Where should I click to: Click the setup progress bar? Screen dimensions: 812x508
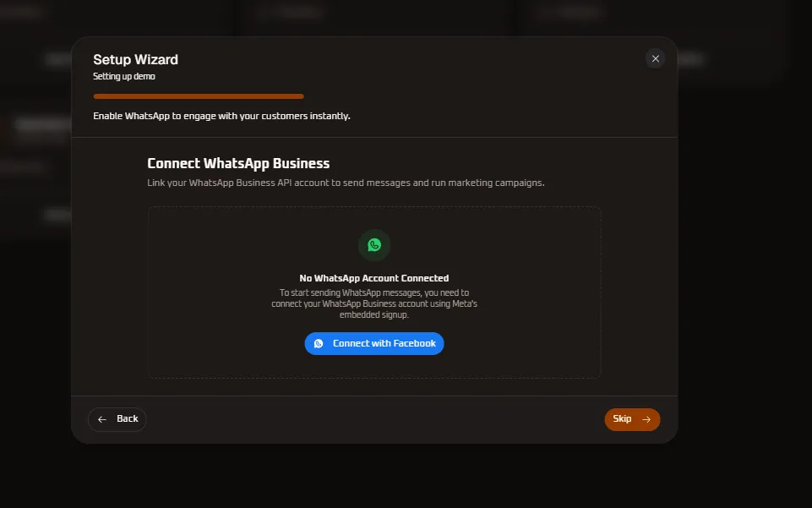(x=199, y=96)
